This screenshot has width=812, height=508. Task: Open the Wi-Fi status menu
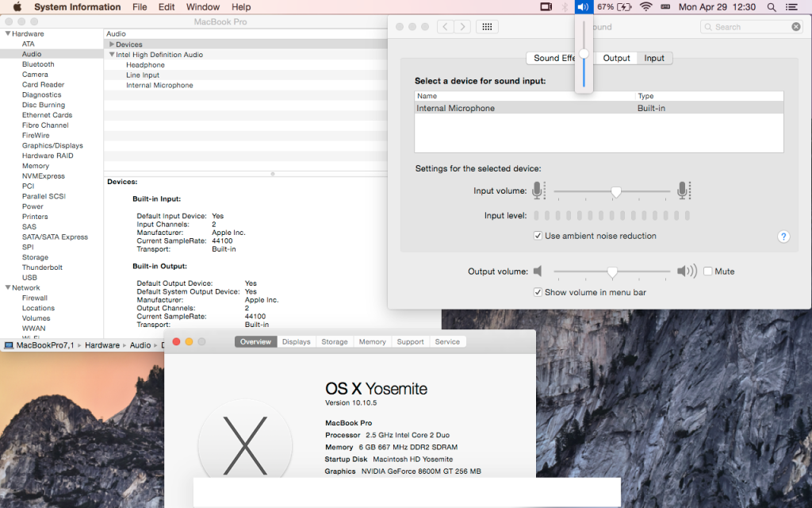point(646,7)
